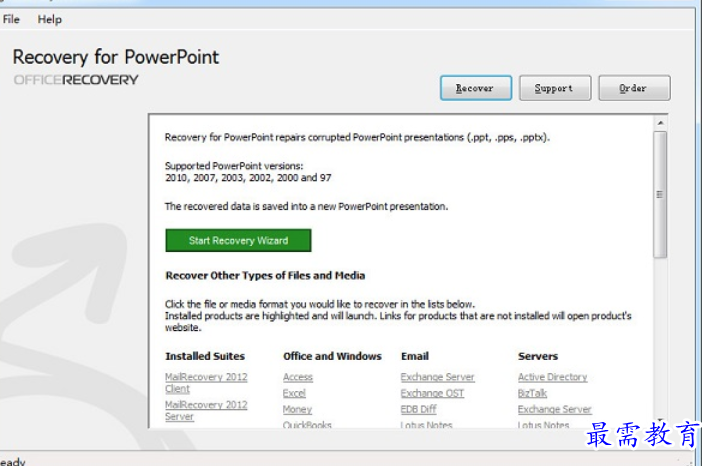The width and height of the screenshot is (708, 466).
Task: Click the scrollbar up arrow
Action: pyautogui.click(x=660, y=122)
